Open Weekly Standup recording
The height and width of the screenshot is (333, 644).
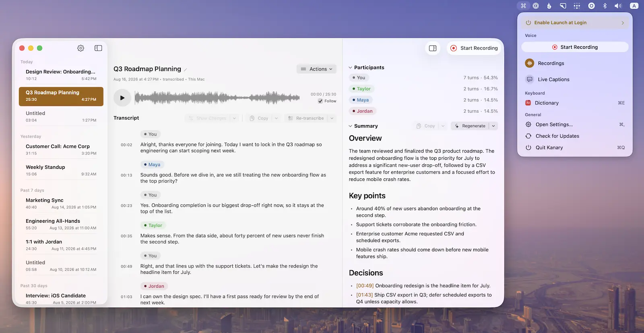[61, 170]
